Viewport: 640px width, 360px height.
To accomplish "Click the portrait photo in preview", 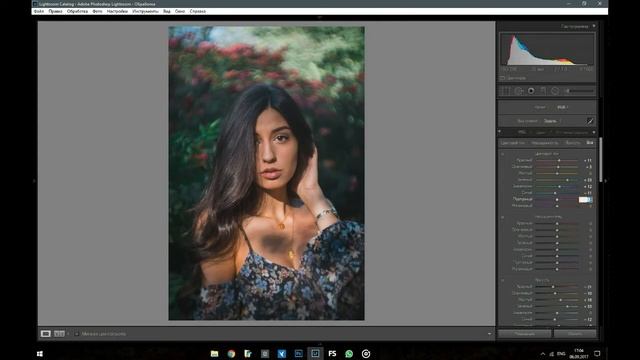I will pos(267,173).
